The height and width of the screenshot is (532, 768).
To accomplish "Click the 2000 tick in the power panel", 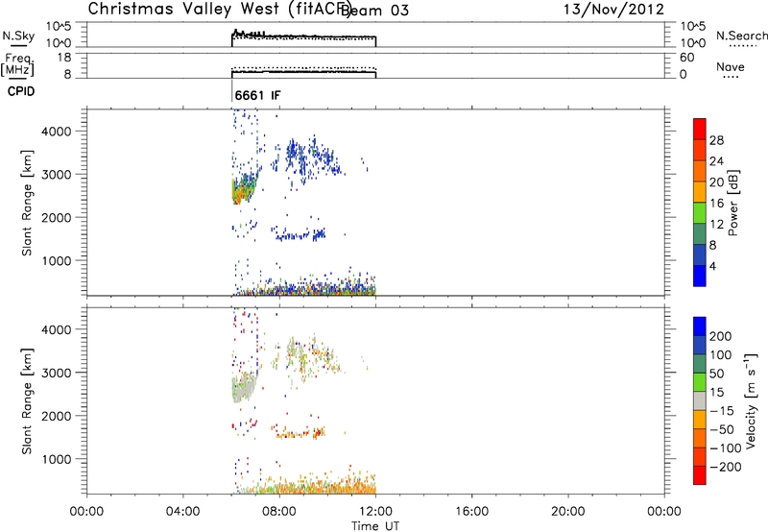I will (x=56, y=217).
